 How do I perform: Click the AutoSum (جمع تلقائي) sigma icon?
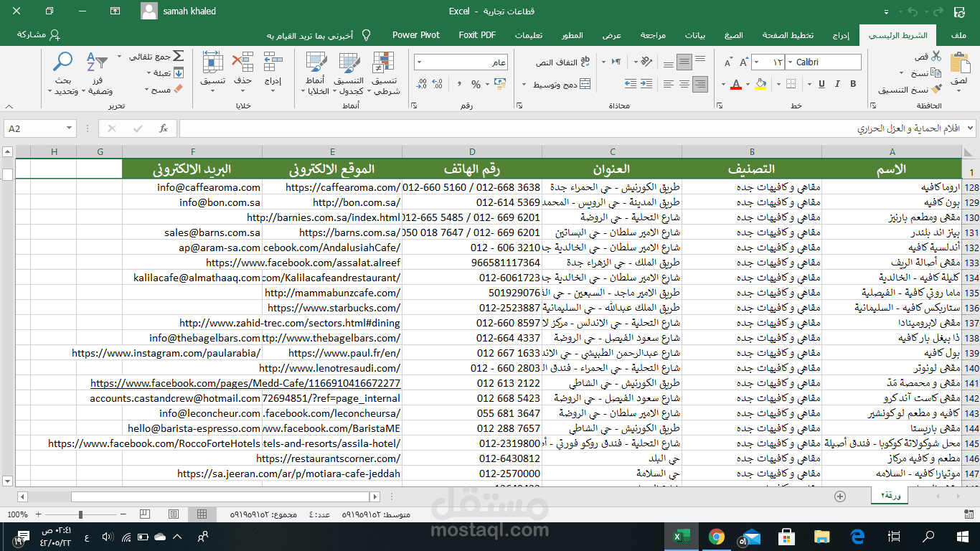click(x=178, y=56)
